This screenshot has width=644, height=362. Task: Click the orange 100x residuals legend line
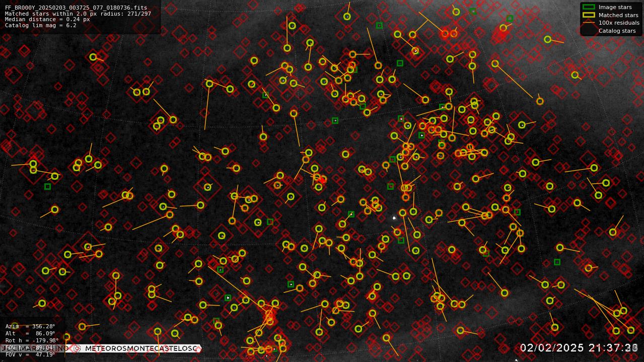tap(589, 23)
